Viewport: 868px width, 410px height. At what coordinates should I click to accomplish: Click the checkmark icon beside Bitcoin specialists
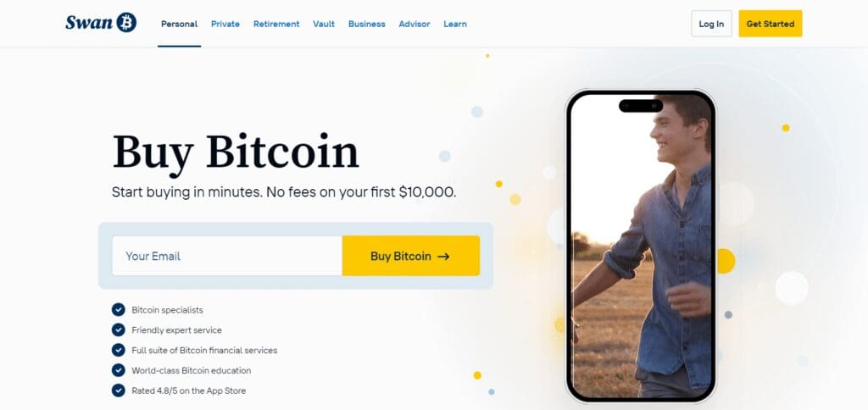coord(119,310)
